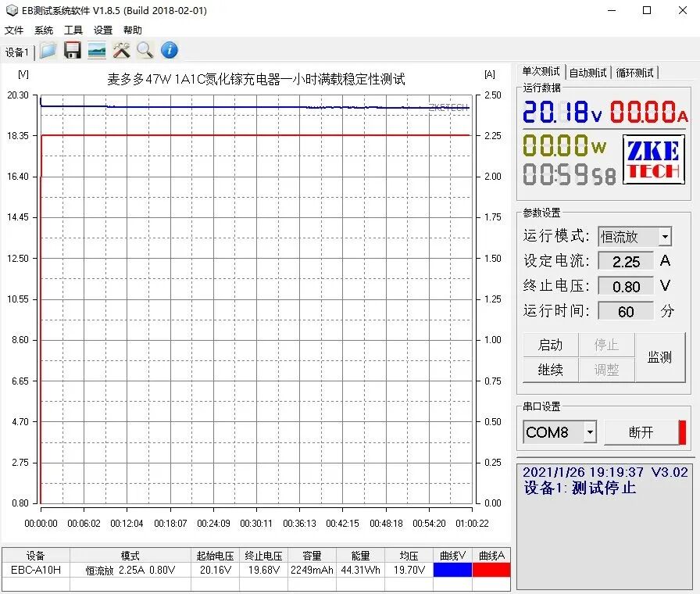Maximize the window
The height and width of the screenshot is (594, 700).
(x=646, y=10)
